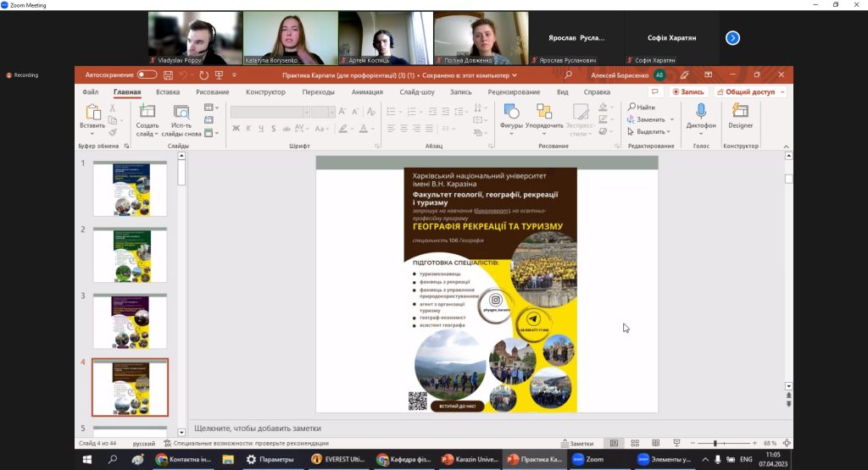Click the Запись (Record) button
Image resolution: width=868 pixels, height=470 pixels.
[687, 91]
